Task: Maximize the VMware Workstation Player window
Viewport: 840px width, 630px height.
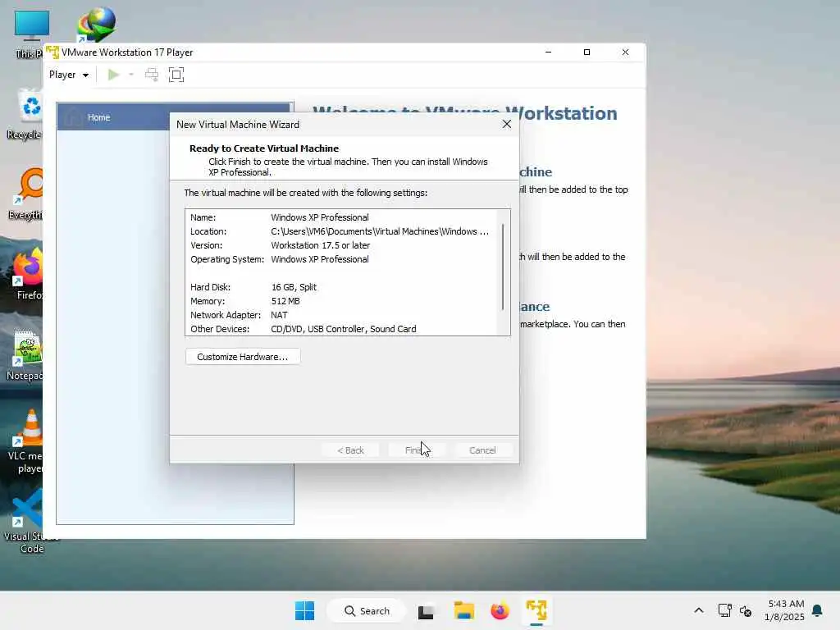Action: click(x=587, y=52)
